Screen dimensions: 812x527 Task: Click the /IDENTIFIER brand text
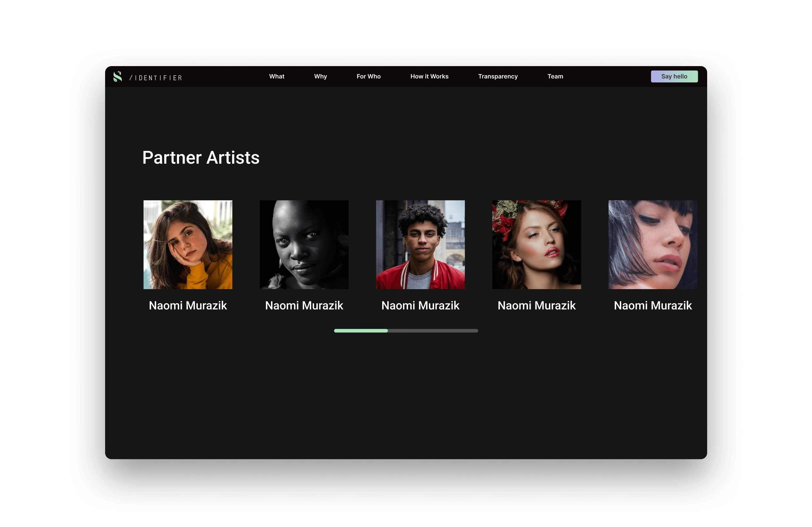[156, 78]
